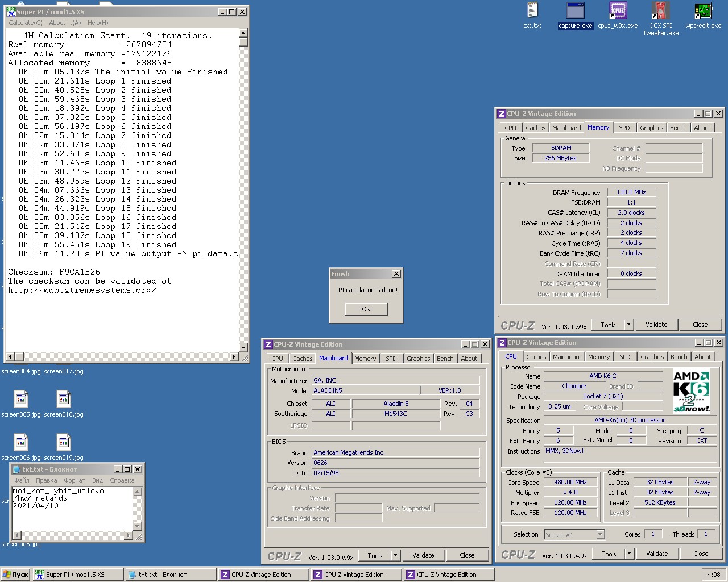Close the Finish dialog with X
Image resolution: width=728 pixels, height=582 pixels.
point(396,274)
